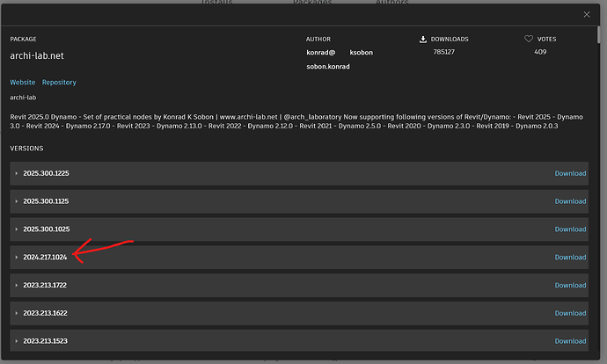Download version 2023.213.1523
This screenshot has width=607, height=364.
570,341
